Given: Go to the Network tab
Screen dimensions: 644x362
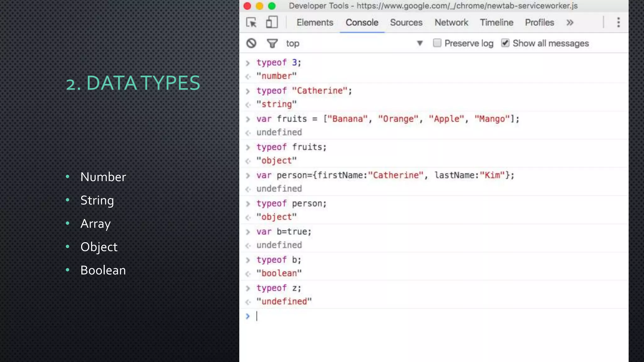Looking at the screenshot, I should coord(451,23).
